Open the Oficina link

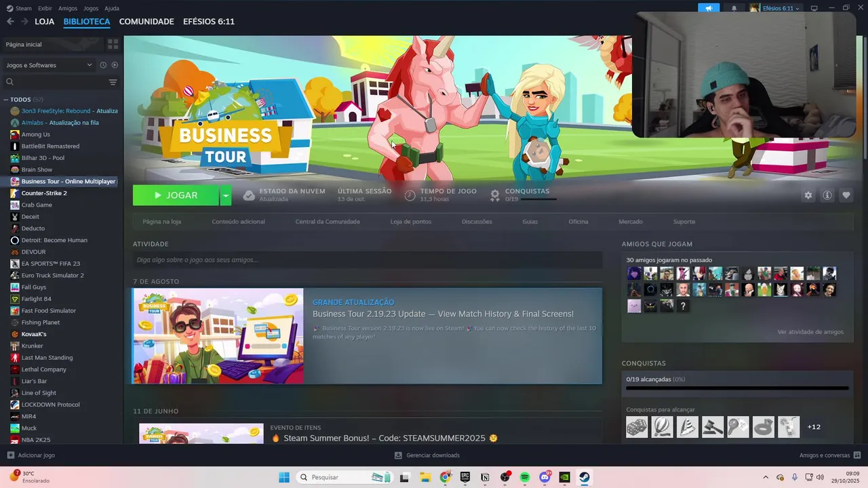click(x=578, y=222)
